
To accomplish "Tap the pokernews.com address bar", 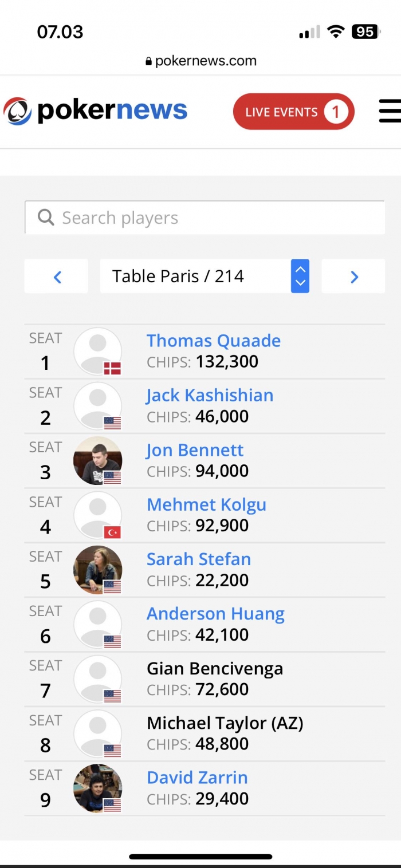I will [x=200, y=61].
